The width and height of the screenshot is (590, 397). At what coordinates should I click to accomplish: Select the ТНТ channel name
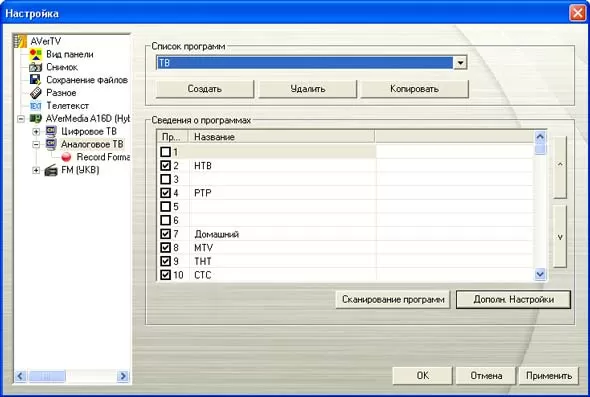[x=203, y=261]
